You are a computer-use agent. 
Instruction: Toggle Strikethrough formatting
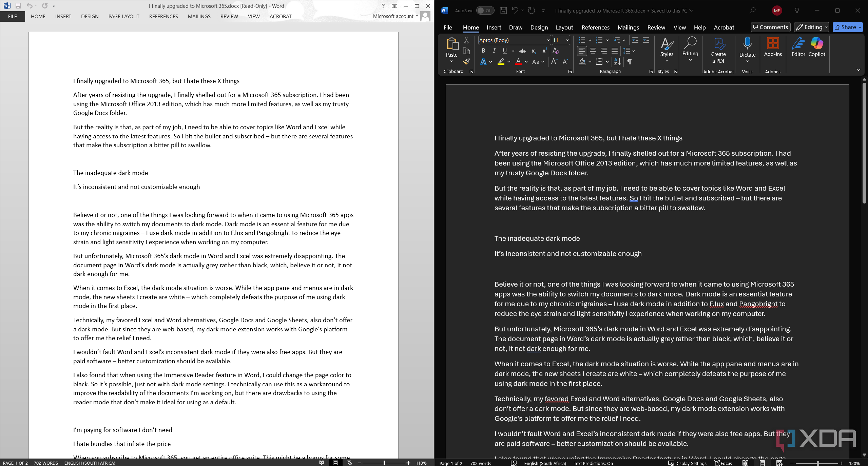(522, 51)
